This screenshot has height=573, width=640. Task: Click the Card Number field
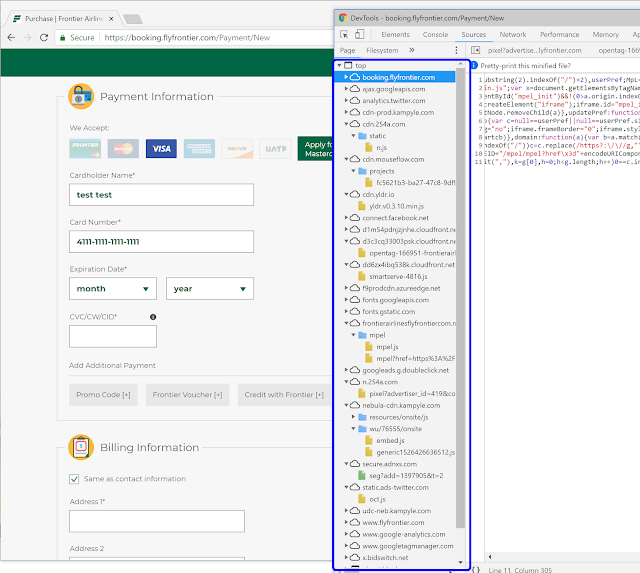(161, 242)
